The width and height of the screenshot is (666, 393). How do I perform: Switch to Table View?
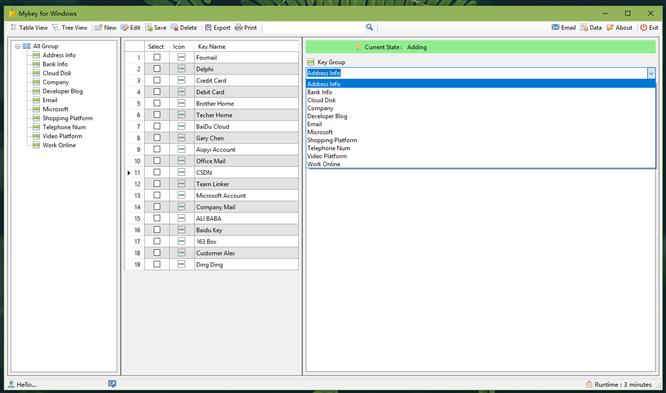29,28
